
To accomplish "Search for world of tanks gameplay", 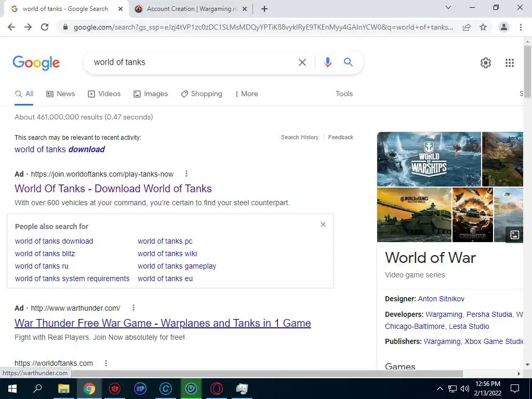I will [177, 267].
